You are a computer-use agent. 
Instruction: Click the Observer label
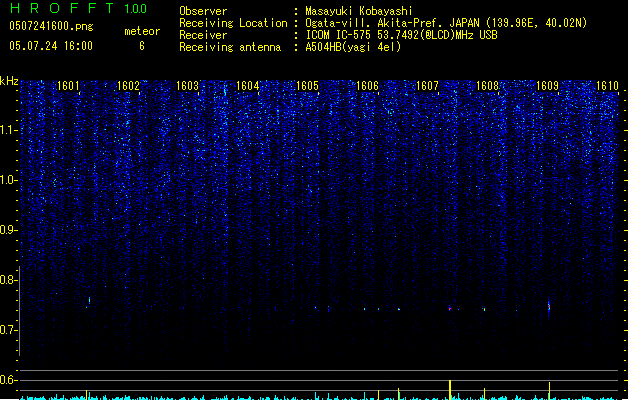tap(203, 11)
